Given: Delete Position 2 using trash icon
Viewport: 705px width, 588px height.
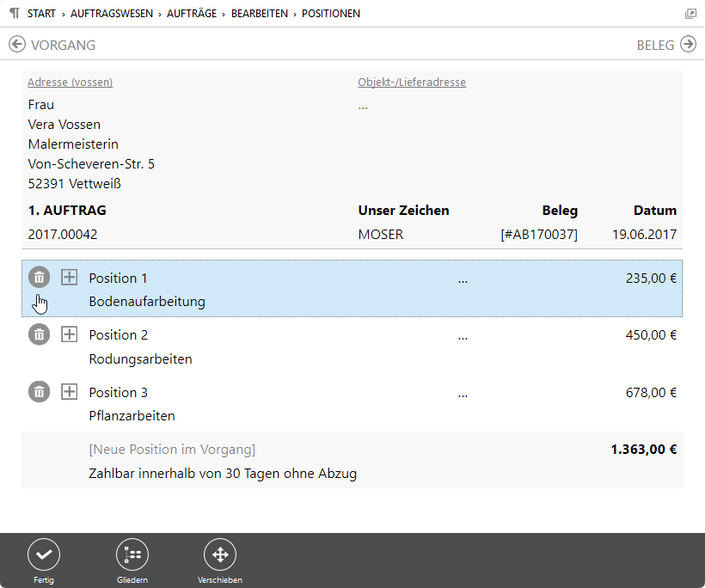Looking at the screenshot, I should (39, 334).
